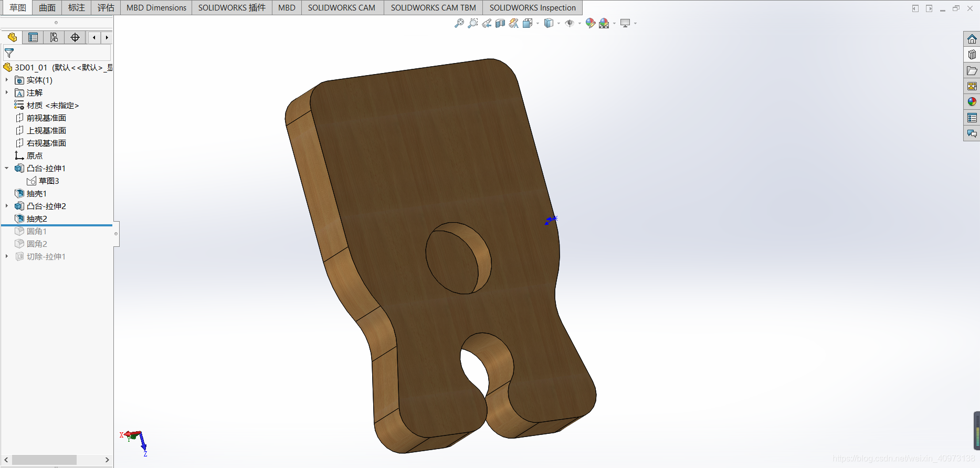Viewport: 980px width, 468px height.
Task: Click the View Orientation cube icon
Action: coord(528,23)
